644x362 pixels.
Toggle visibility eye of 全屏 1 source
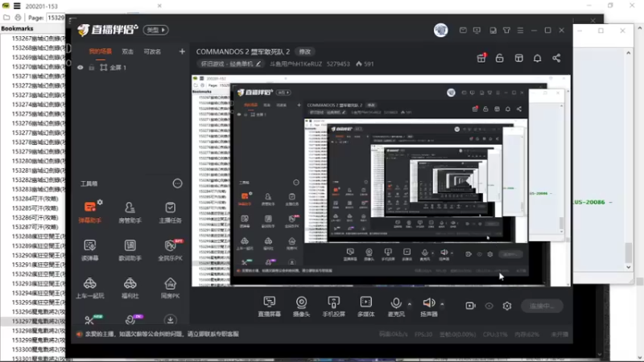[x=80, y=68]
